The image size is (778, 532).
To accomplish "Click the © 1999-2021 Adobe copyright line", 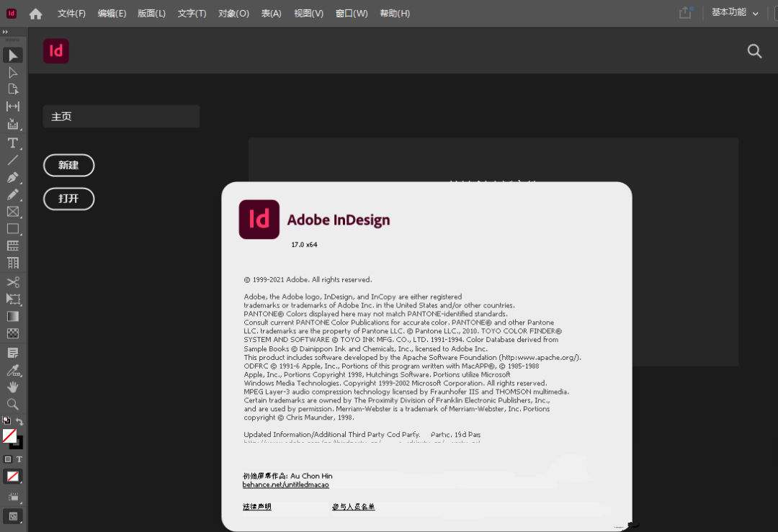I will pos(308,279).
